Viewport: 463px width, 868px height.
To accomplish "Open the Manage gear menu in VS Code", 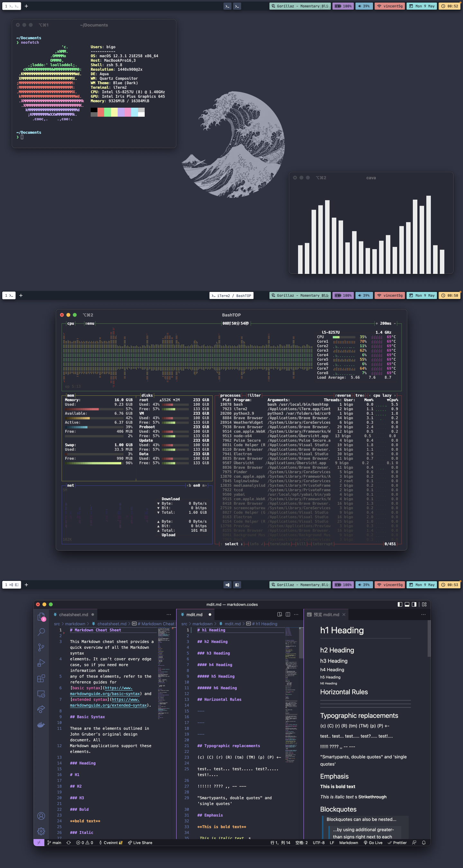I will 41,831.
